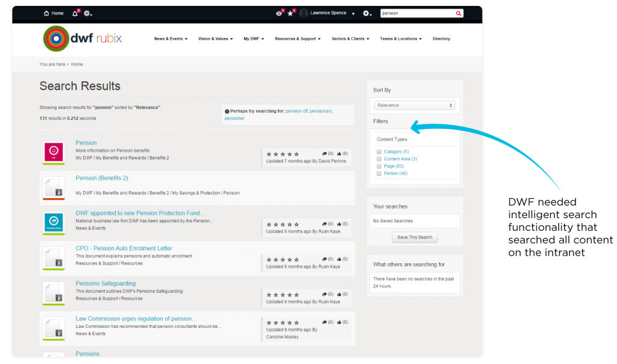Click Lawrence Spence avatar picture
This screenshot has width=617, height=364.
tap(304, 13)
